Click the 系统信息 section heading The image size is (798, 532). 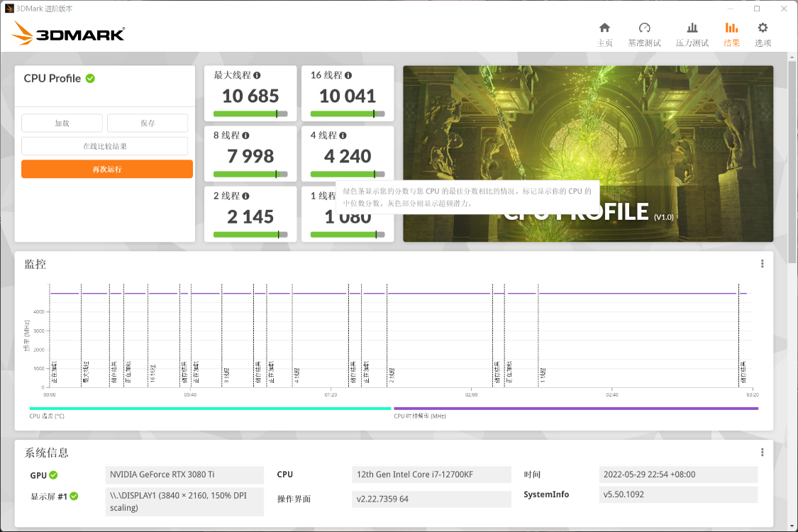46,453
